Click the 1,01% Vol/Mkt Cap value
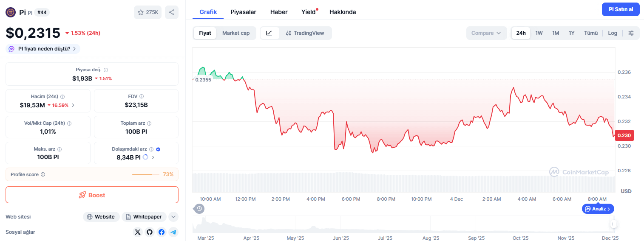Image resolution: width=644 pixels, height=241 pixels. [x=48, y=132]
